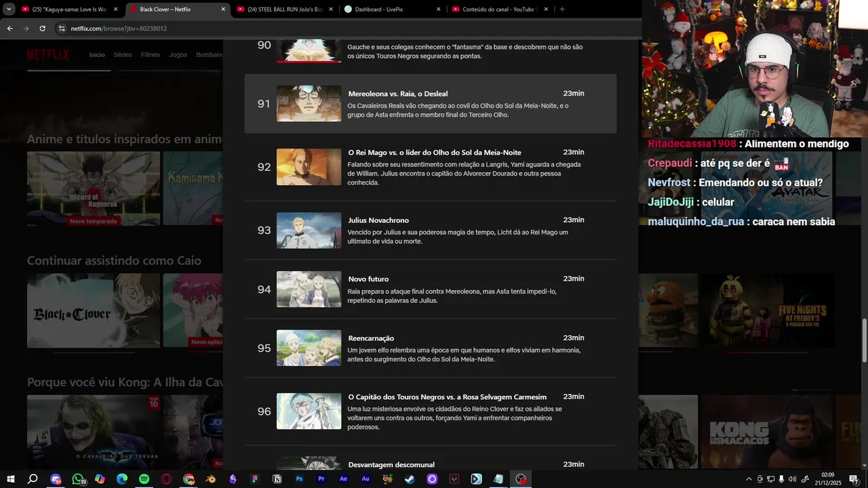The width and height of the screenshot is (868, 488).
Task: Click the title "Reencarnação"
Action: point(371,338)
